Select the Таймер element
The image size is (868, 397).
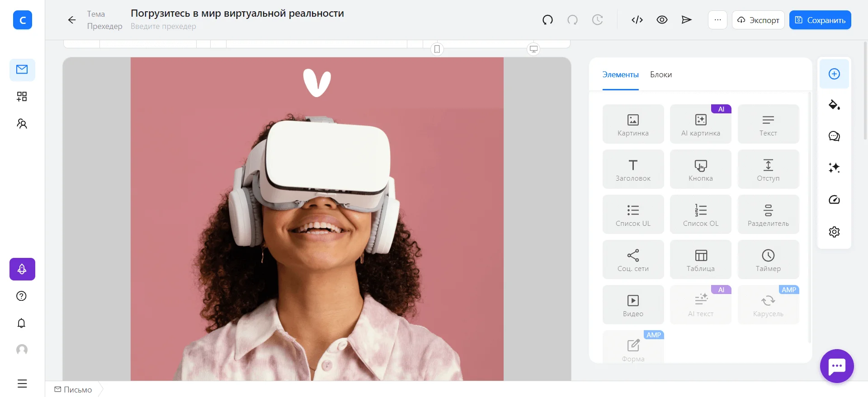pos(768,260)
